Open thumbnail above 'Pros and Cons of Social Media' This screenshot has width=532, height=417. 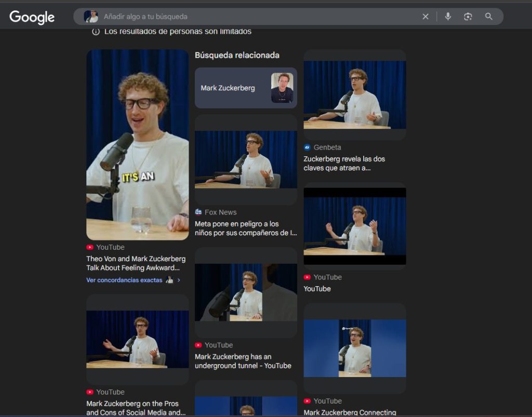point(137,339)
